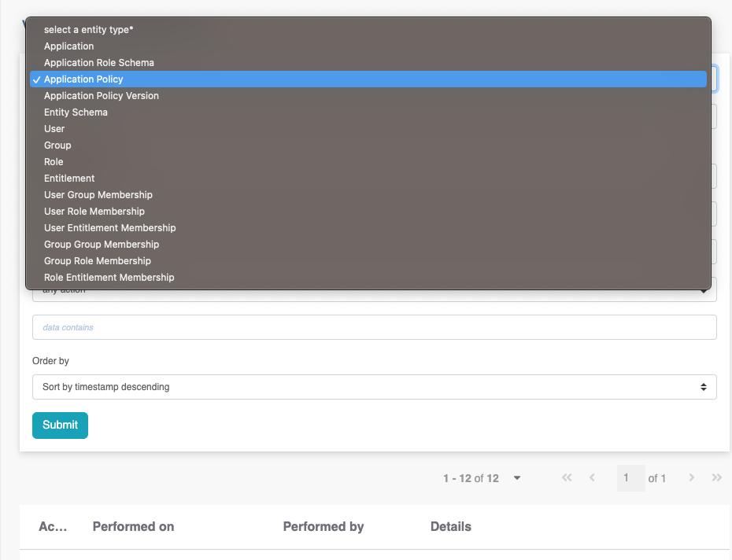Select Role entity type option
The width and height of the screenshot is (732, 560).
(x=368, y=162)
